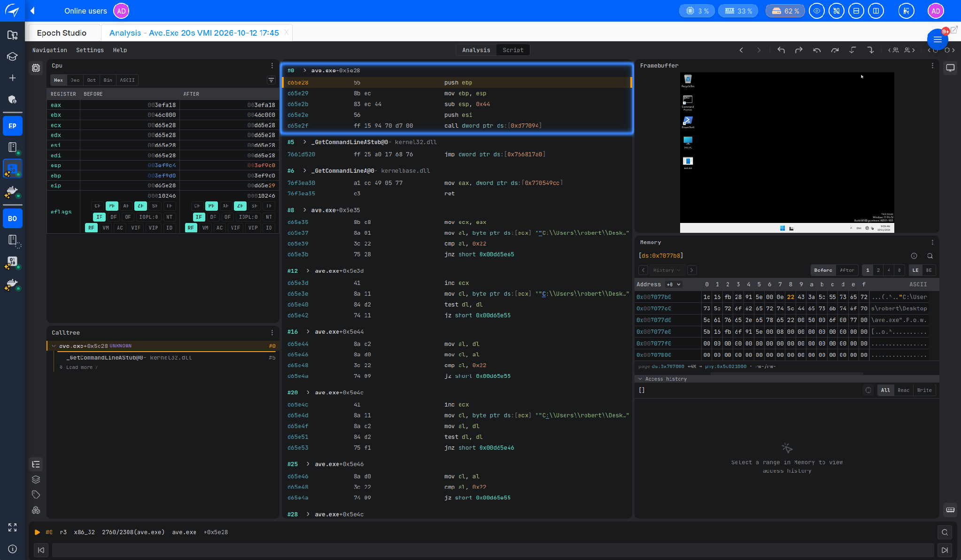This screenshot has height=560, width=961.
Task: Select the Before memory view toggle
Action: pyautogui.click(x=823, y=270)
